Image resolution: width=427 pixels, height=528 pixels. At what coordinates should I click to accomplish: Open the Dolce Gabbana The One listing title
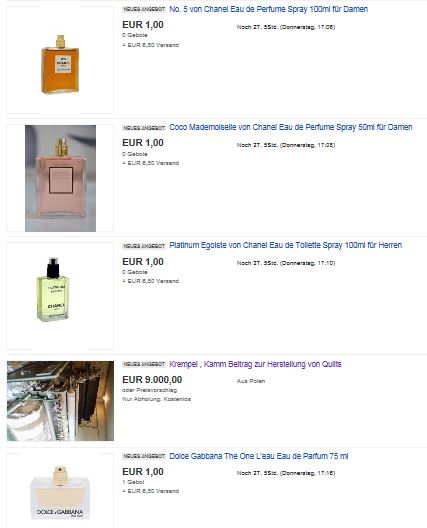(259, 456)
